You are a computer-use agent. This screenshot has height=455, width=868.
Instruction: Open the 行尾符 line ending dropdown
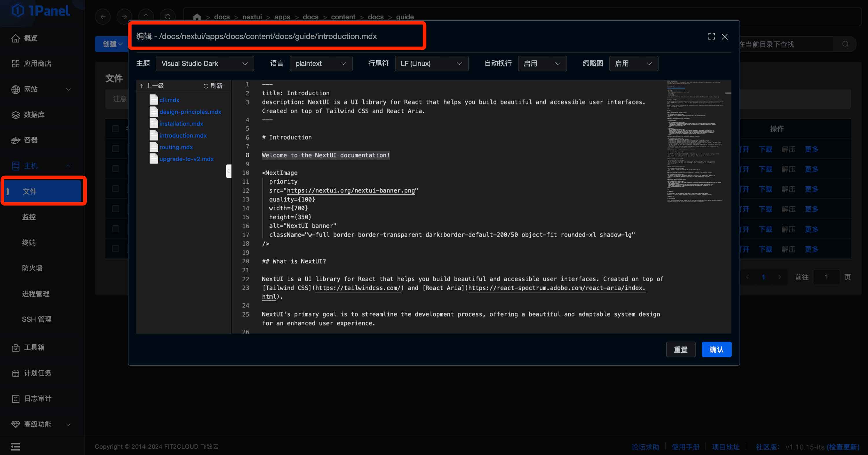click(x=431, y=64)
